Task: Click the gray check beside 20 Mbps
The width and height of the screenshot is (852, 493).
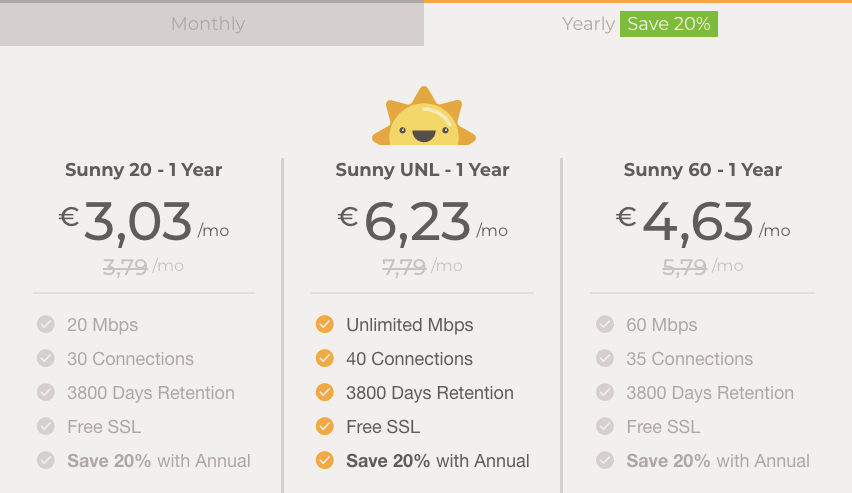Action: (x=46, y=324)
